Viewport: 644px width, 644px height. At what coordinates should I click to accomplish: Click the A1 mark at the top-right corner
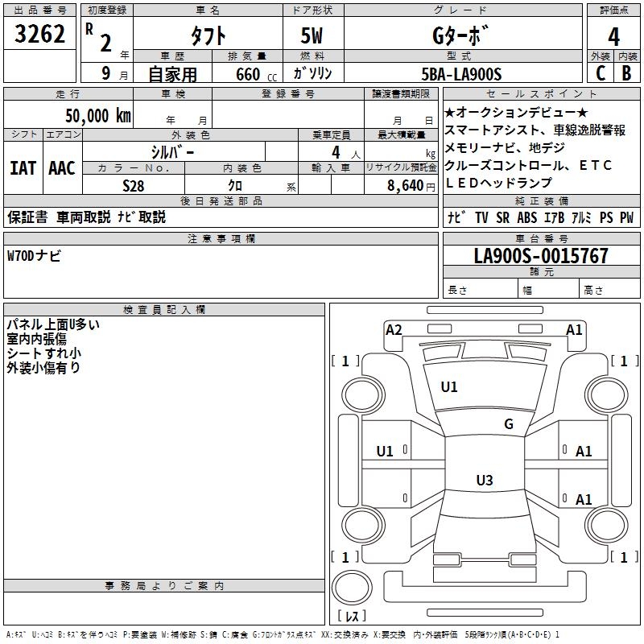(x=574, y=329)
